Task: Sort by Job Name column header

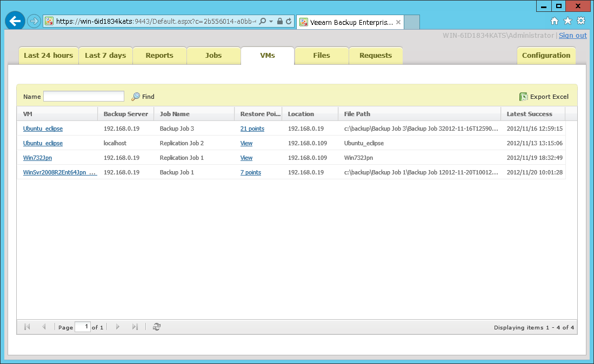Action: tap(195, 114)
